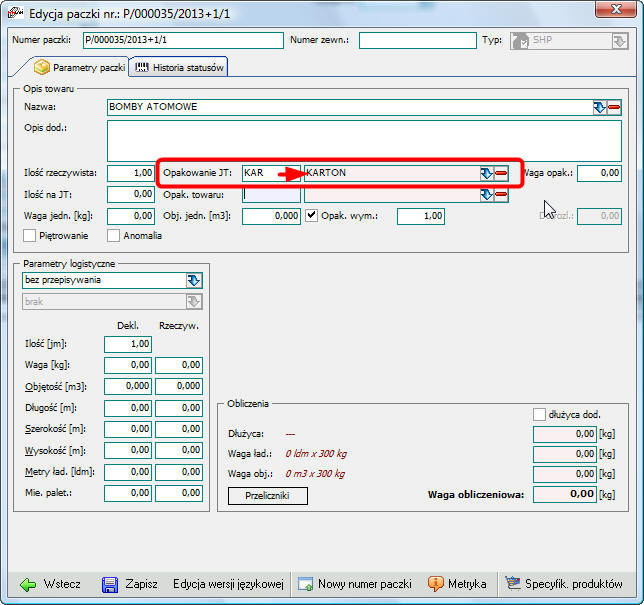Click the Ilość na JT field
Screen dimensions: 644x605
[x=131, y=195]
